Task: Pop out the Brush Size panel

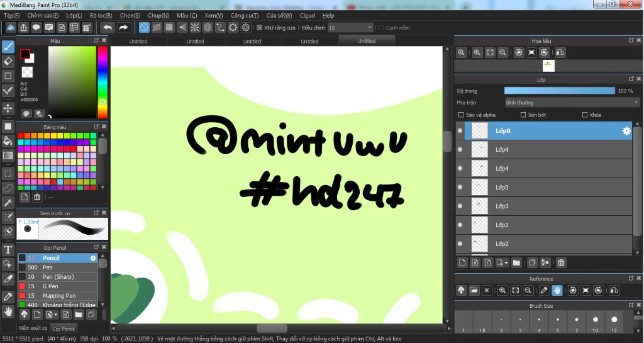Action: [631, 305]
